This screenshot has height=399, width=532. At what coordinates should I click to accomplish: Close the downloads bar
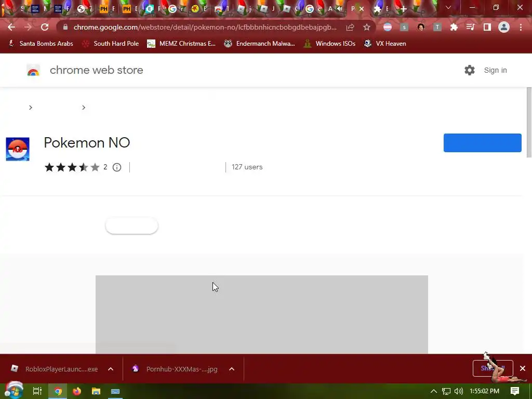pos(523,368)
